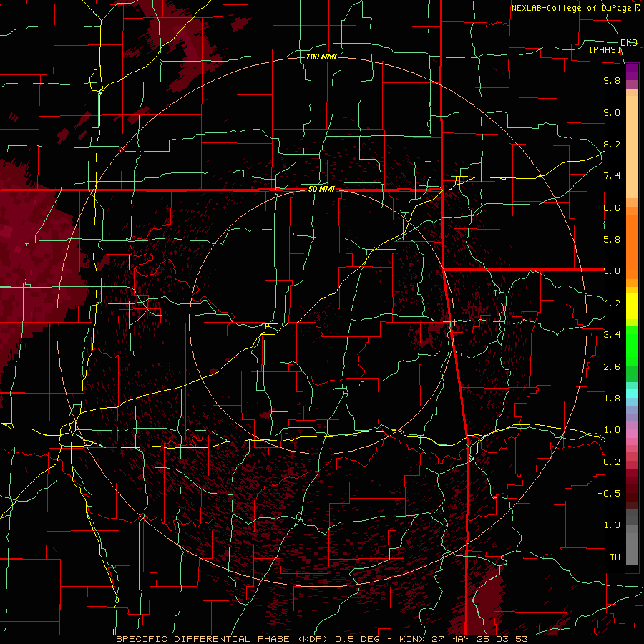Click the SPECIFIC DIFFERENTIAL PHASE caption text
644x644 pixels.
[x=203, y=639]
